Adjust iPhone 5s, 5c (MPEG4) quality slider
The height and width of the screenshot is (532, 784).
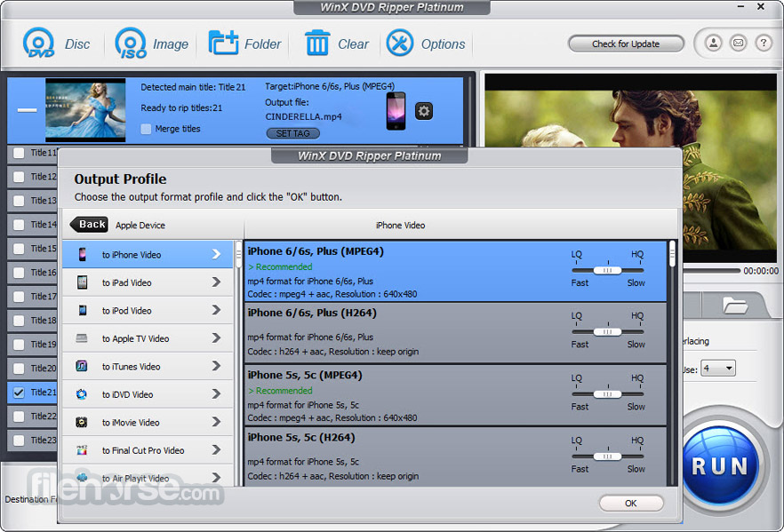click(607, 394)
